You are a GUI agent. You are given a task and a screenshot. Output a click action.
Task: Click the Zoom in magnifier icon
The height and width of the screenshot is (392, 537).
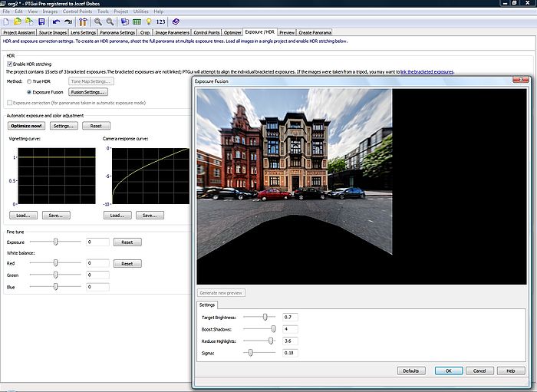click(x=99, y=22)
